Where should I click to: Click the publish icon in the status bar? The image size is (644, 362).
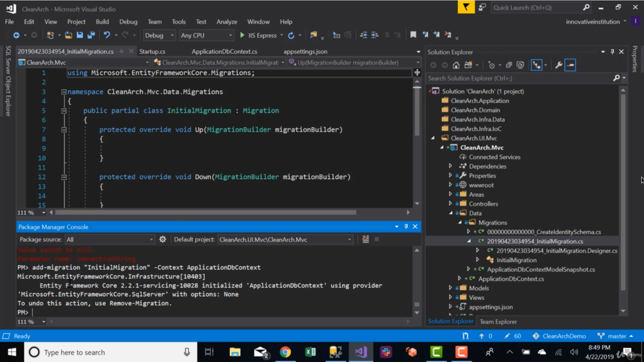[465, 336]
